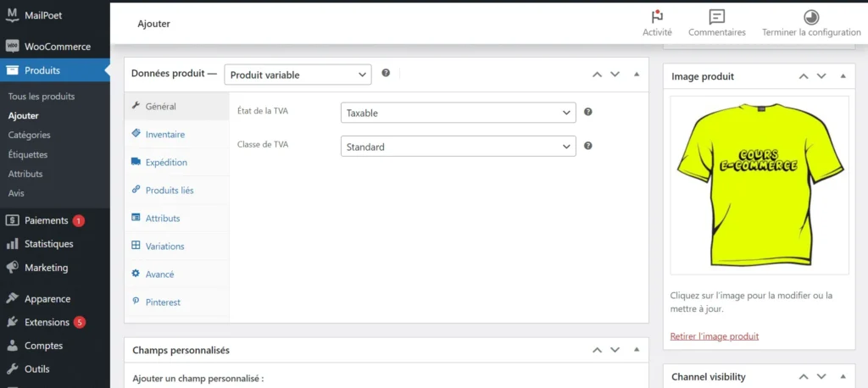Screen dimensions: 868x388
Task: Open MailPoet from the sidebar
Action: (42, 15)
